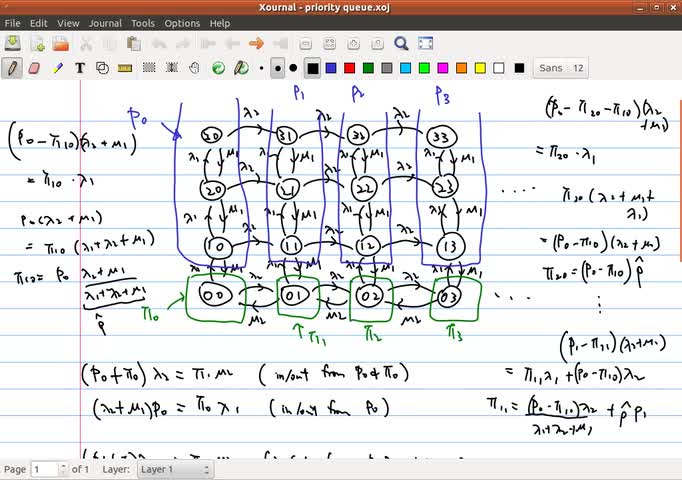Redo the last undone action
Viewport: 682px width, 480px height.
(183, 43)
